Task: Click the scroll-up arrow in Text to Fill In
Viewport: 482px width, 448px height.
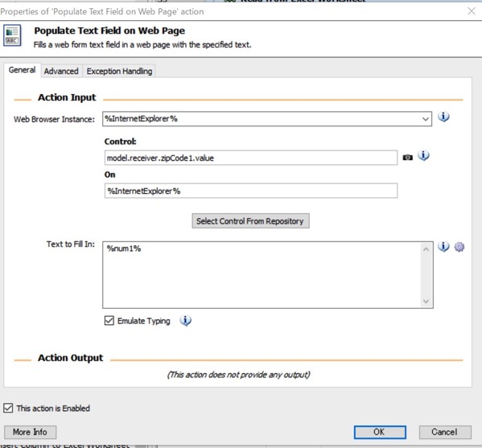Action: click(426, 249)
